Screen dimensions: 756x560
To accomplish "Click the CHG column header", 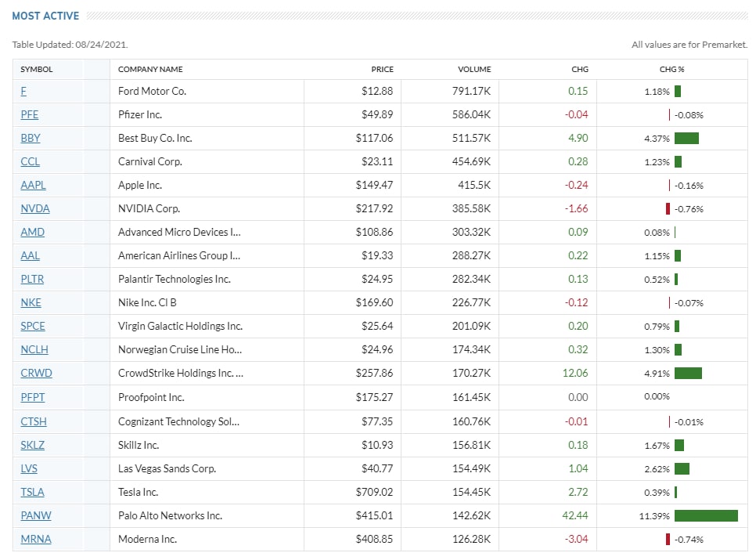I will (x=580, y=70).
